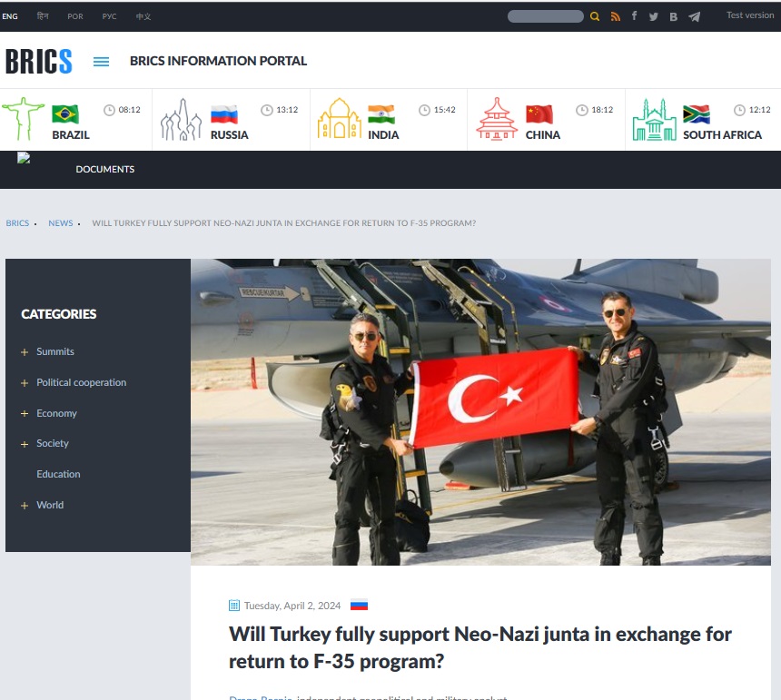Viewport: 781px width, 700px height.
Task: Click the Russian flag next to article date
Action: coord(359,605)
